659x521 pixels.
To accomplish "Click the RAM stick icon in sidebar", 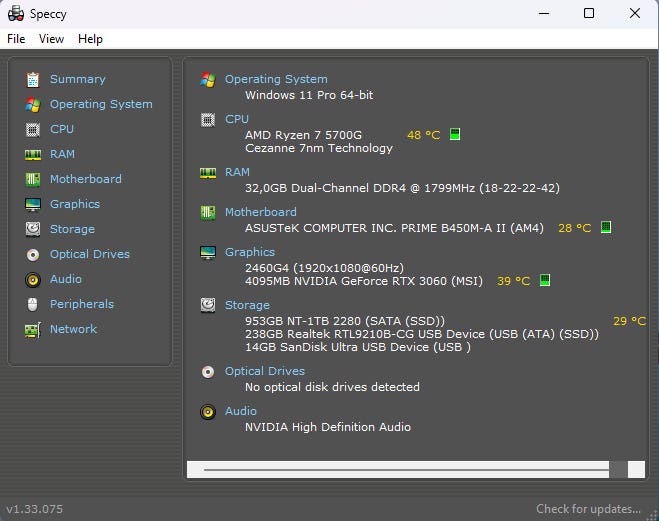I will click(x=33, y=155).
